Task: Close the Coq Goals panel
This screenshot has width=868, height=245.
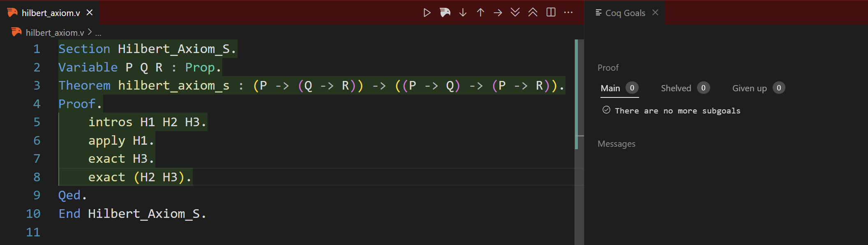Action: pos(656,13)
